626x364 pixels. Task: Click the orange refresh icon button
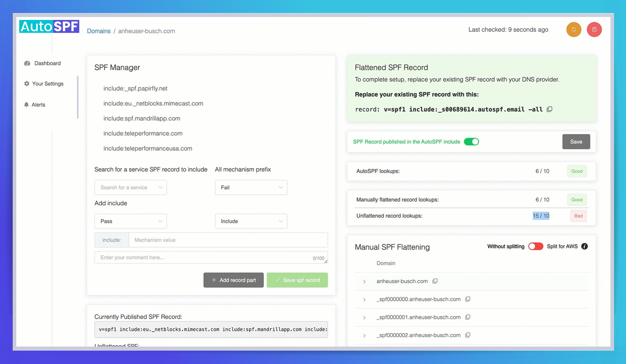[574, 30]
